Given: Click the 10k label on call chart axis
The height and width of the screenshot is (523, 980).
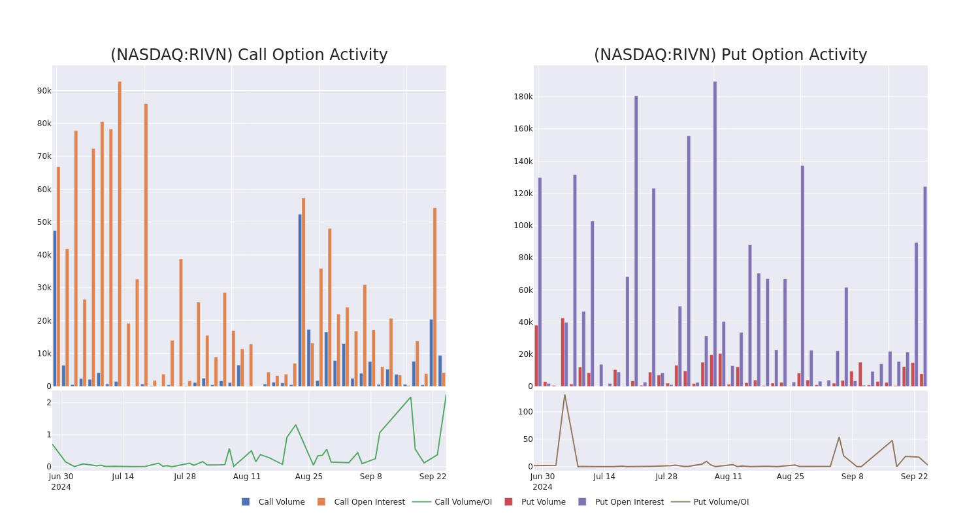Looking at the screenshot, I should pyautogui.click(x=44, y=354).
